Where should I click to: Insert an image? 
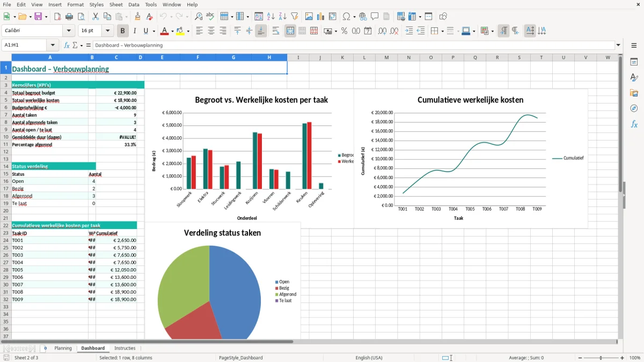(309, 17)
